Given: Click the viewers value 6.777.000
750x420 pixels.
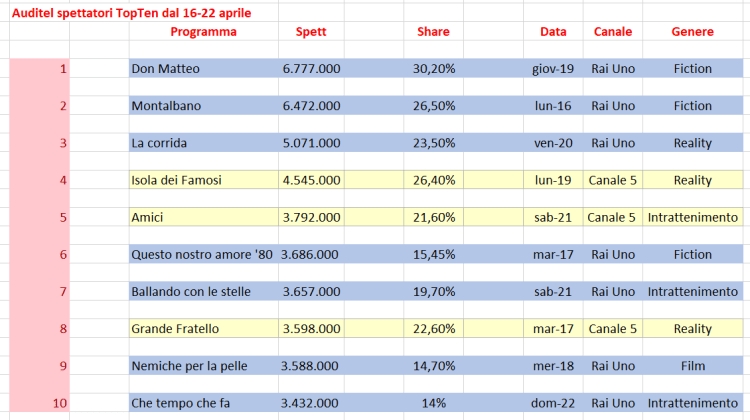Looking at the screenshot, I should coord(311,69).
